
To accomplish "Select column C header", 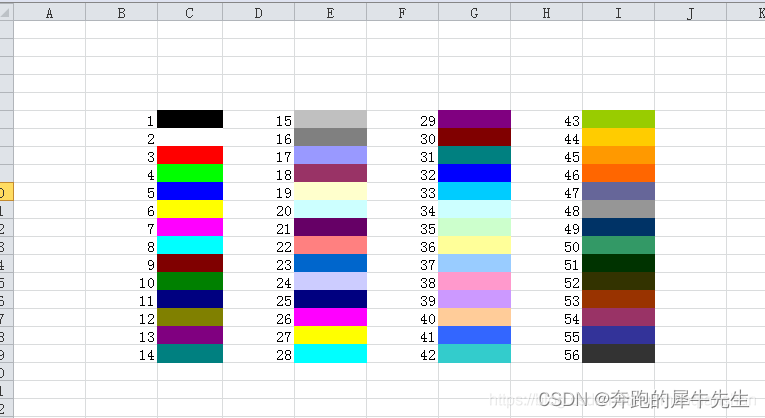I will [190, 13].
